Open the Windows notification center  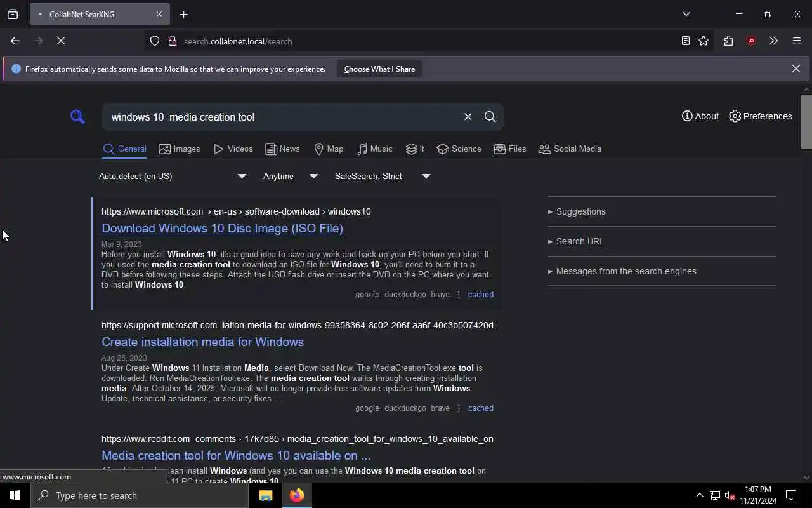[x=791, y=495]
